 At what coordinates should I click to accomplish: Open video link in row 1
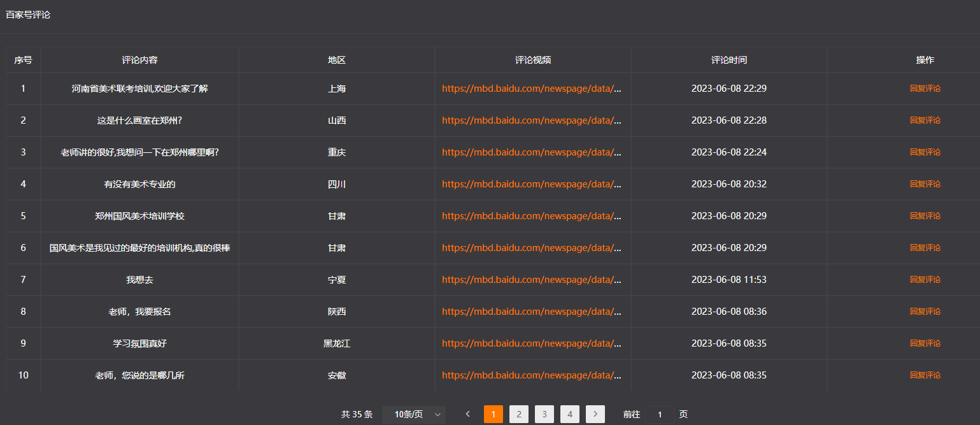pyautogui.click(x=532, y=89)
